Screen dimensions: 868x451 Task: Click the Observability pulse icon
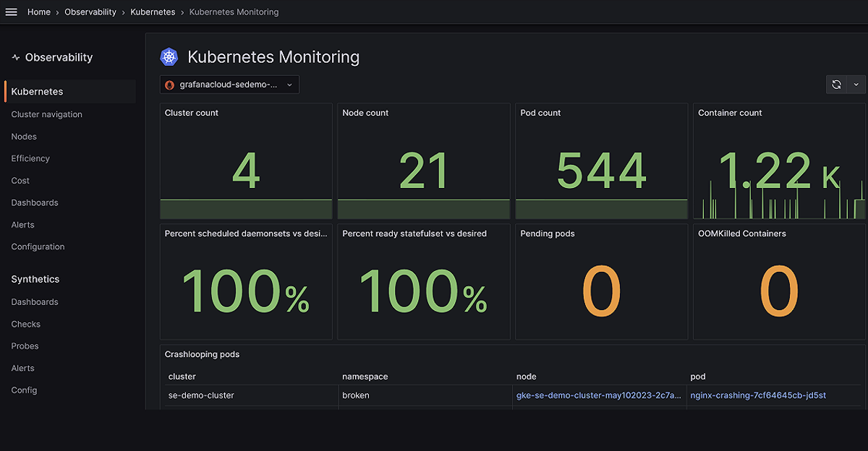(x=16, y=58)
